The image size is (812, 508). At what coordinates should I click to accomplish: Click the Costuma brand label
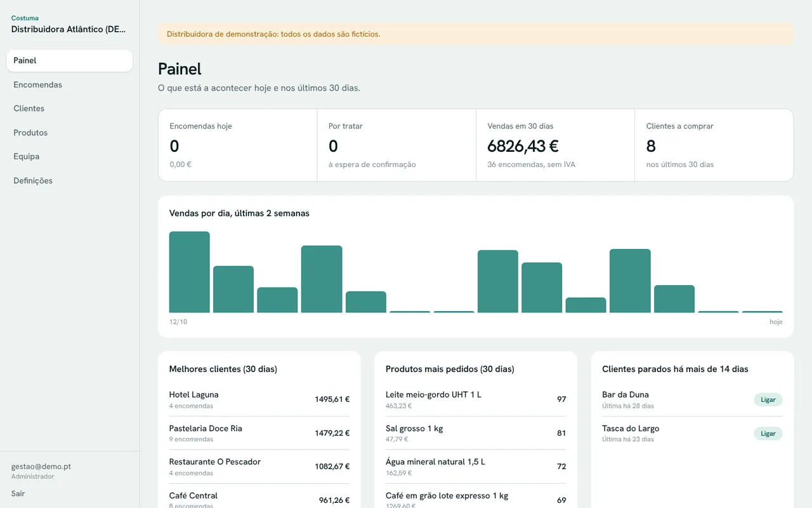coord(25,18)
